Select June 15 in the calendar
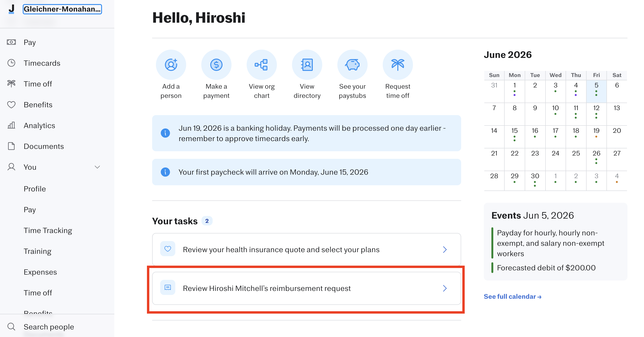This screenshot has width=644, height=337. click(514, 137)
